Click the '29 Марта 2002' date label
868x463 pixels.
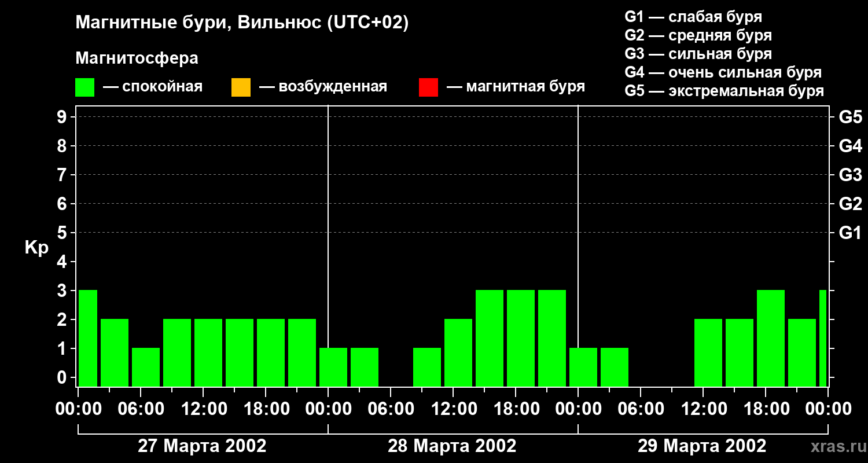click(702, 446)
